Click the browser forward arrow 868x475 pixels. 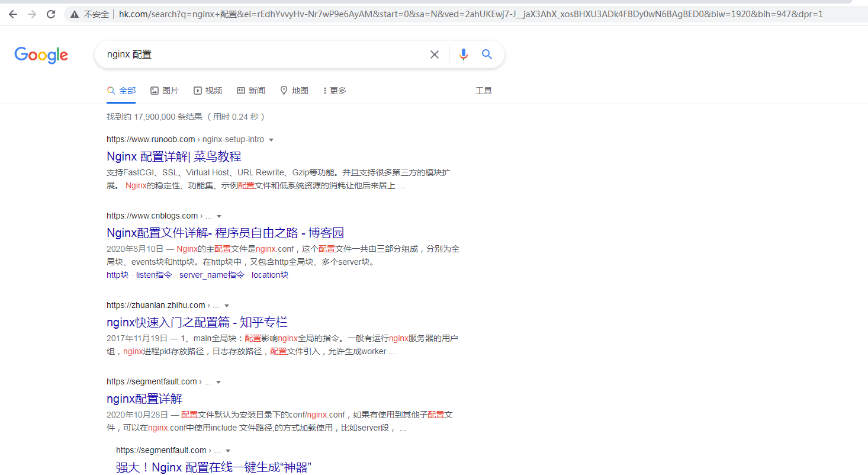click(x=32, y=14)
